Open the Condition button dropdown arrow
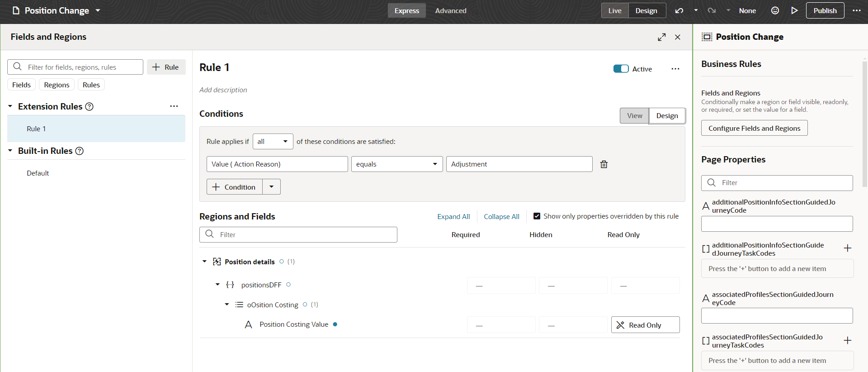Screen dimensions: 868x372 271,187
